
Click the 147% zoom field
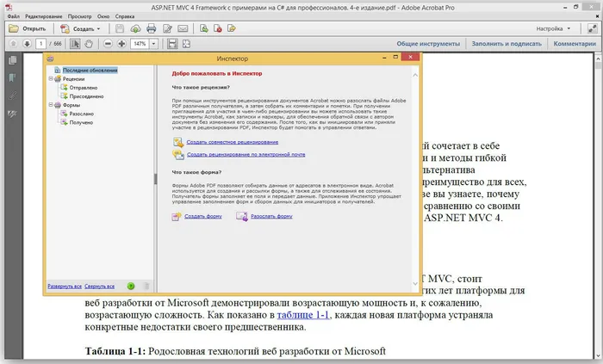140,44
